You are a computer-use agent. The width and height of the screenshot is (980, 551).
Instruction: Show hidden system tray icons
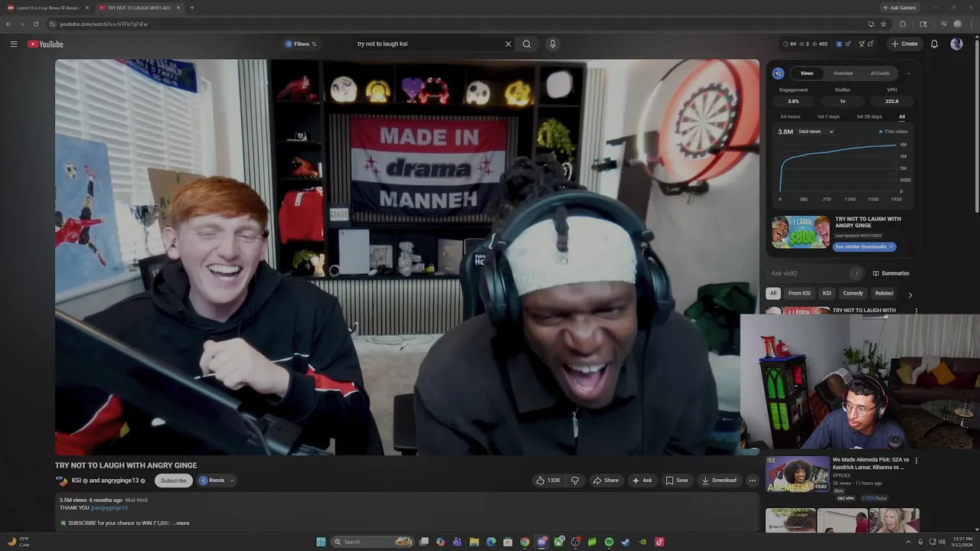click(x=908, y=542)
